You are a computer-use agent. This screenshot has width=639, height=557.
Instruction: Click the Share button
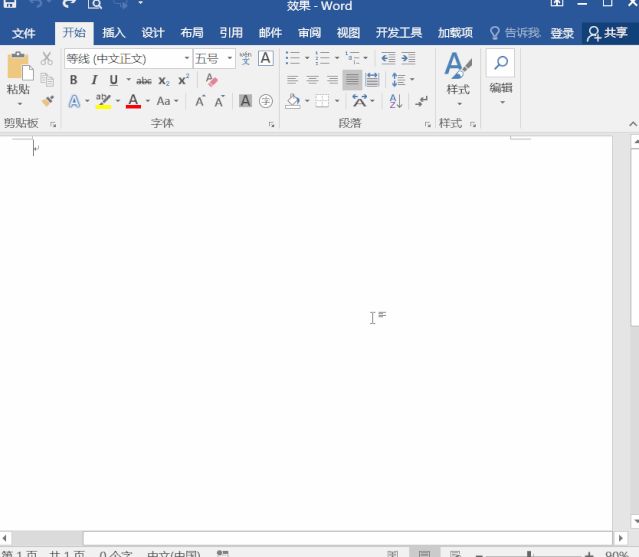(x=608, y=33)
